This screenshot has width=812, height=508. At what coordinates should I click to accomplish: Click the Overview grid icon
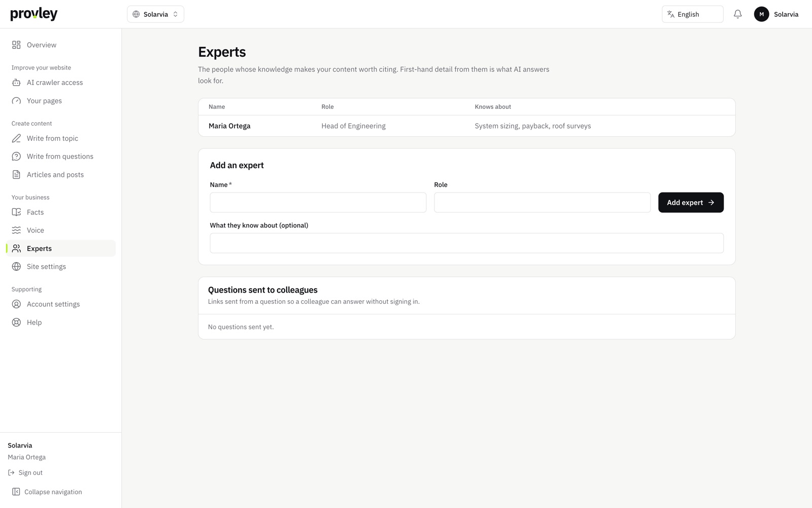(16, 45)
